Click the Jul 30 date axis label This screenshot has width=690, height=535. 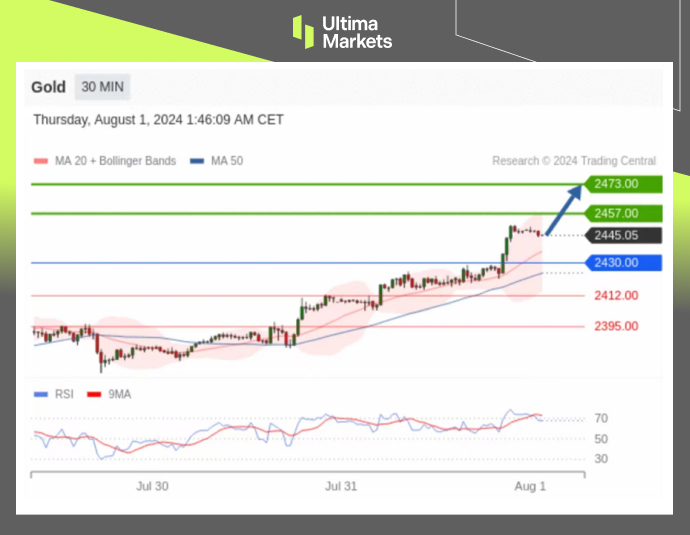coord(151,485)
